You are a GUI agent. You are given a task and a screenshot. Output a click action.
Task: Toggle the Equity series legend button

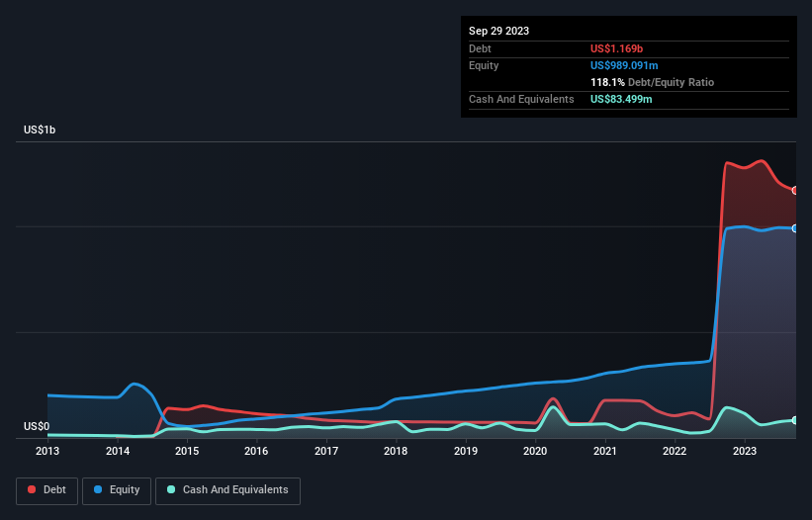[x=117, y=490]
